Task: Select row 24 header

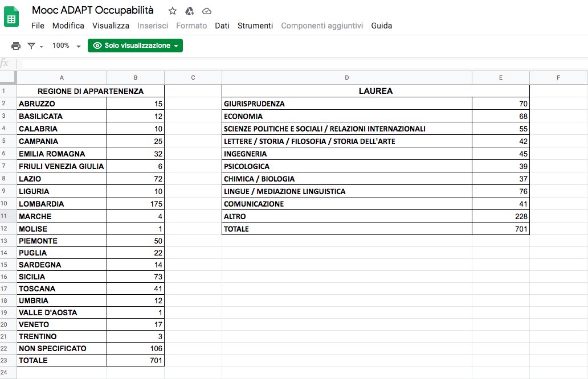Action: click(8, 372)
